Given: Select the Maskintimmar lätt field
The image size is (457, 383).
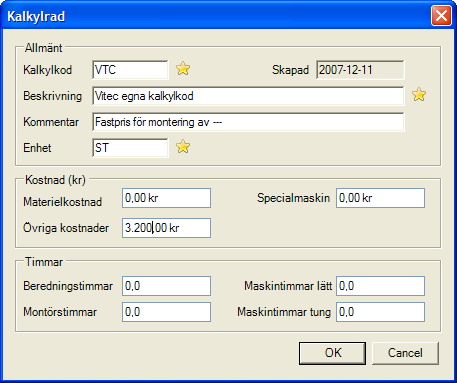Looking at the screenshot, I should coord(380,286).
